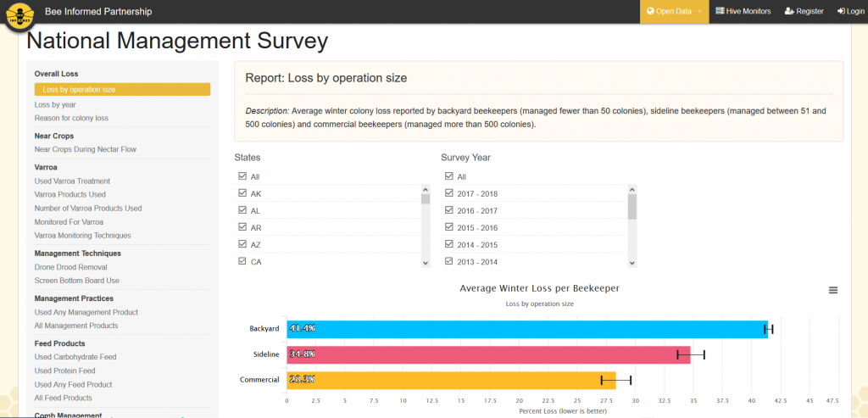Open the chart hamburger menu icon
Viewport: 868px width, 418px height.
832,290
